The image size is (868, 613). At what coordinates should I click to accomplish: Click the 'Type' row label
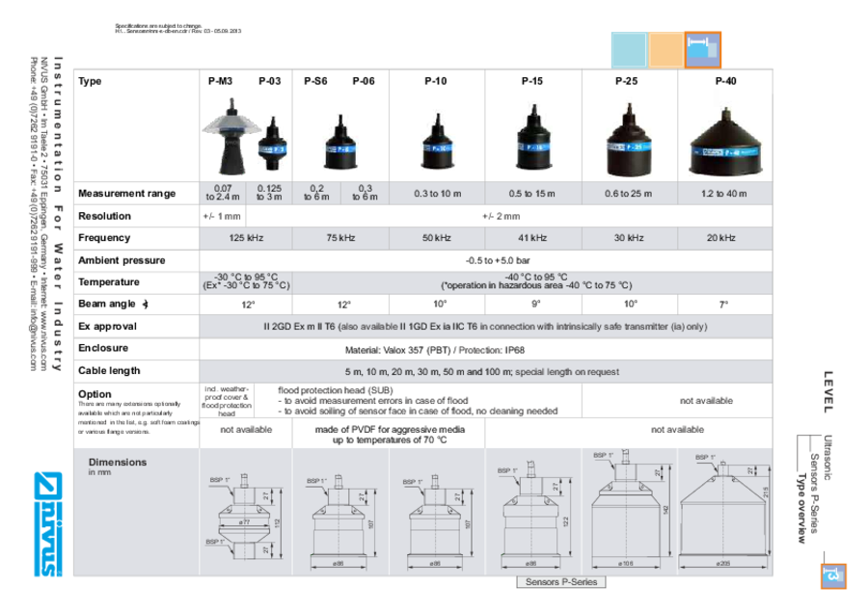pos(90,81)
